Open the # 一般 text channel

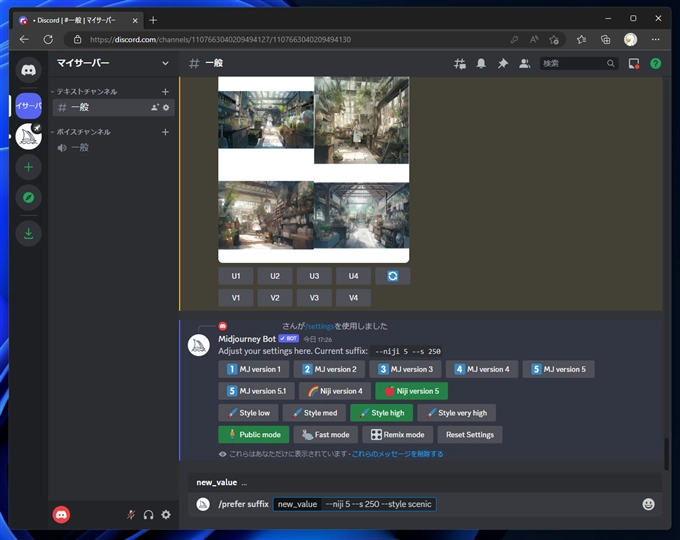tap(113, 107)
